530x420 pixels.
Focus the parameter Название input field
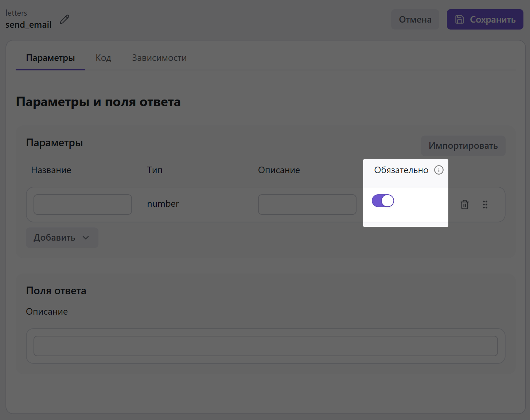[83, 205]
